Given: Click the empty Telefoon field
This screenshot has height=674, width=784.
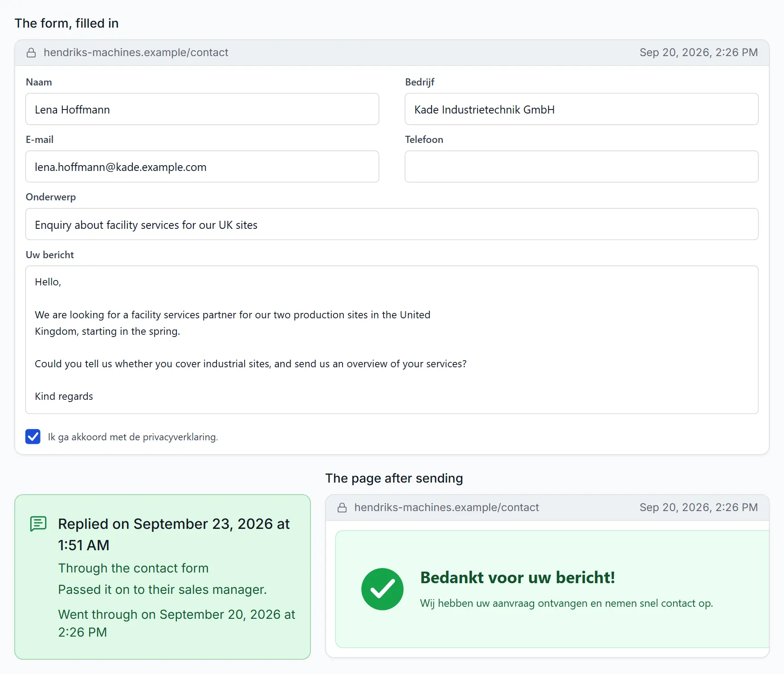Looking at the screenshot, I should coord(581,166).
